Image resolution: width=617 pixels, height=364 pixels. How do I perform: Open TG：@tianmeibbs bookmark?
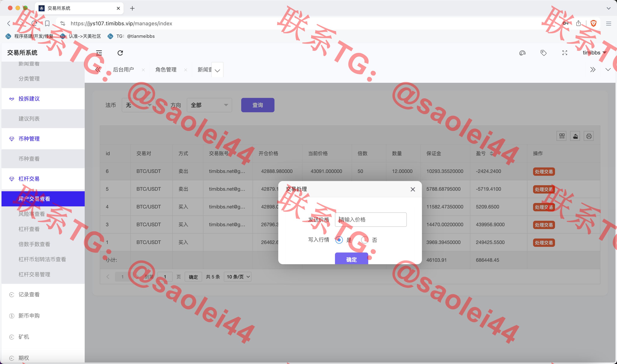(x=131, y=36)
